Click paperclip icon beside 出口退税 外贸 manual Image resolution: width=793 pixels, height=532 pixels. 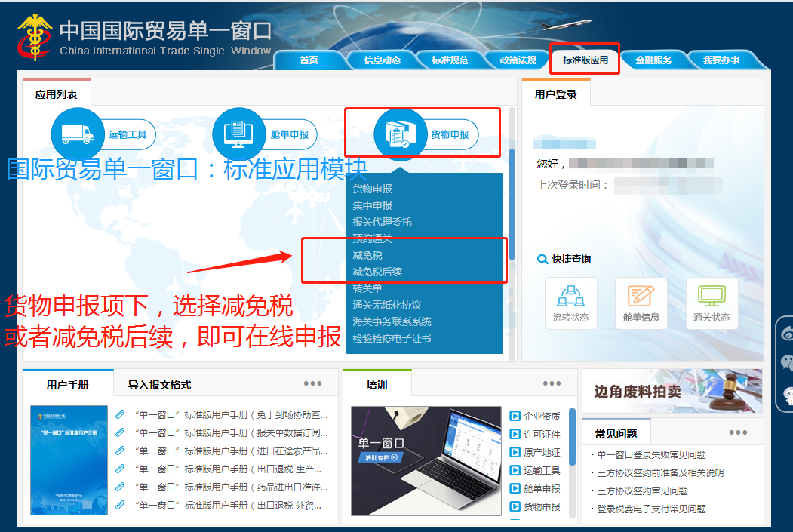coord(120,505)
